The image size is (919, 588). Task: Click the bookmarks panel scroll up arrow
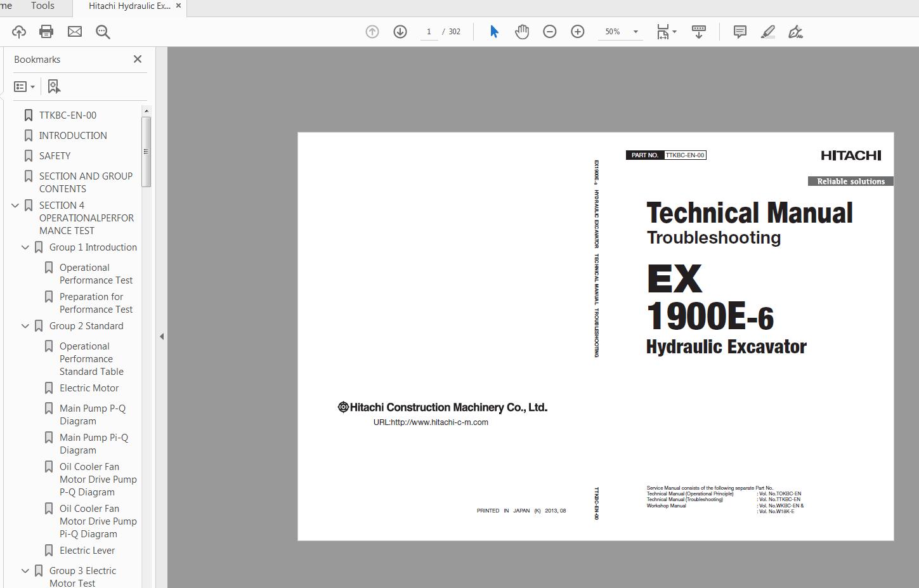(147, 111)
